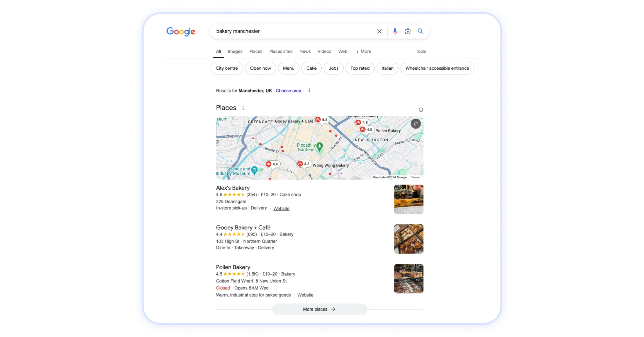Image resolution: width=644 pixels, height=337 pixels.
Task: Select the Top rated filter pill
Action: [x=360, y=68]
